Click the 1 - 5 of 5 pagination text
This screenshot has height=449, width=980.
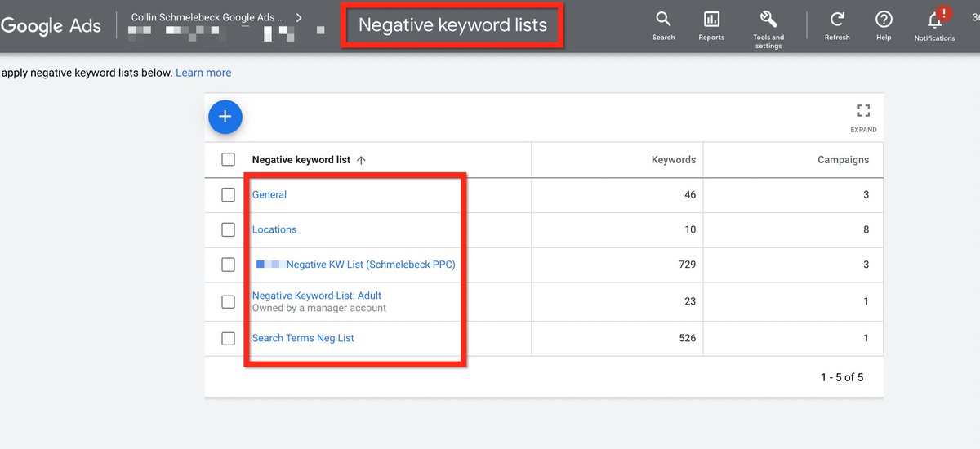point(842,377)
